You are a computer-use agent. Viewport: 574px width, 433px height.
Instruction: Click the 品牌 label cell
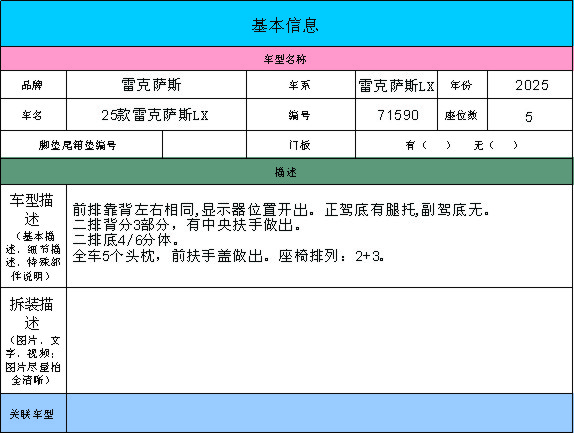[x=33, y=85]
